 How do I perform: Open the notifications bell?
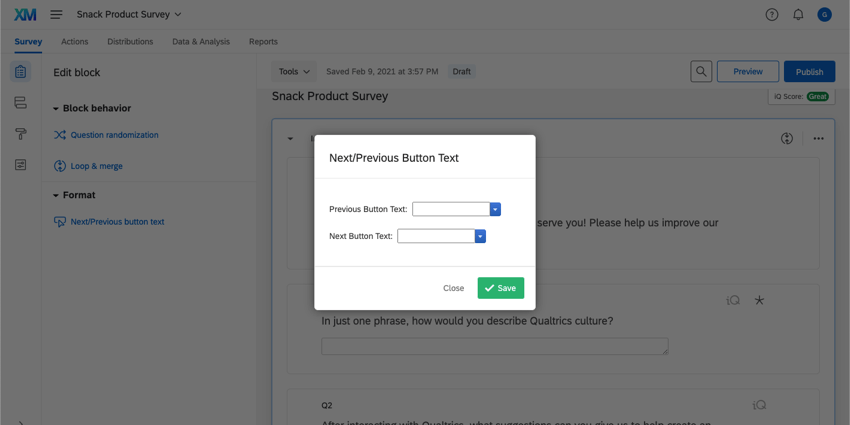tap(798, 14)
